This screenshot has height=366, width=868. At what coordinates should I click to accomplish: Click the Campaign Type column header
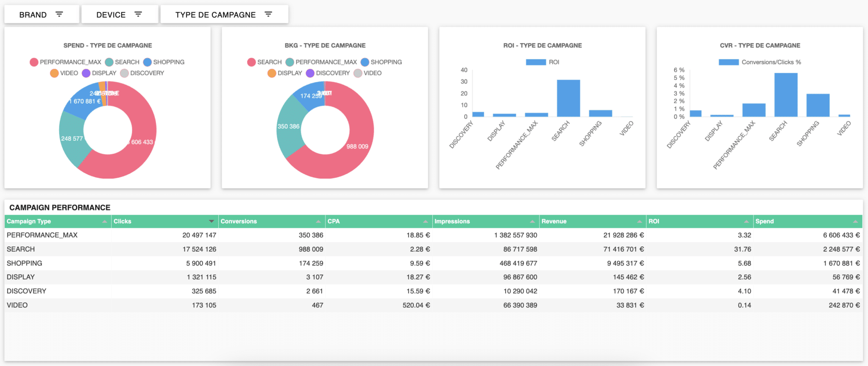pos(58,221)
